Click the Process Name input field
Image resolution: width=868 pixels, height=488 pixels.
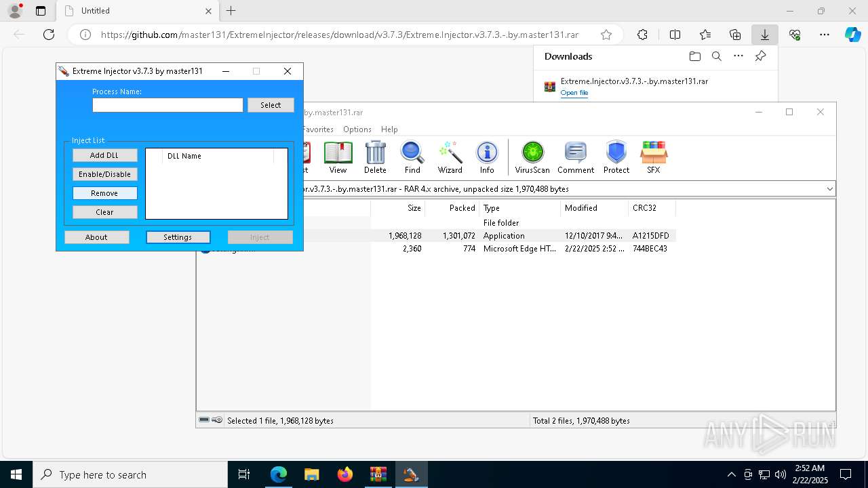point(167,105)
